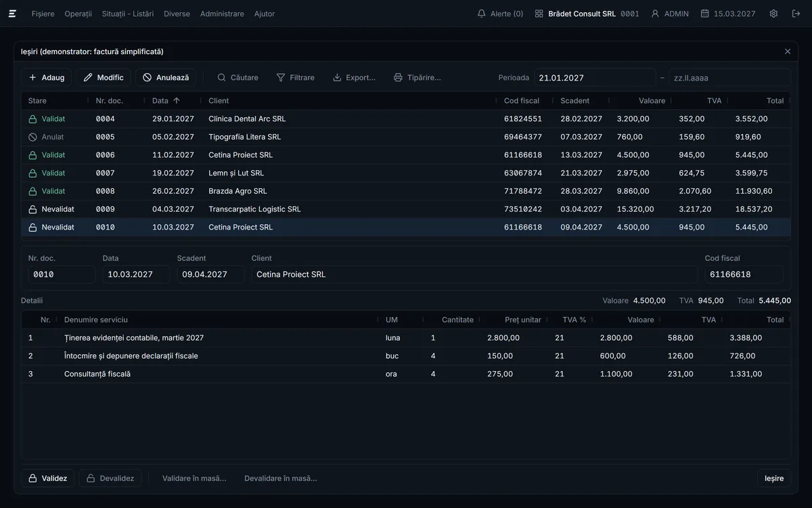Click the Perioada start date field
Image resolution: width=812 pixels, height=508 pixels.
(595, 78)
